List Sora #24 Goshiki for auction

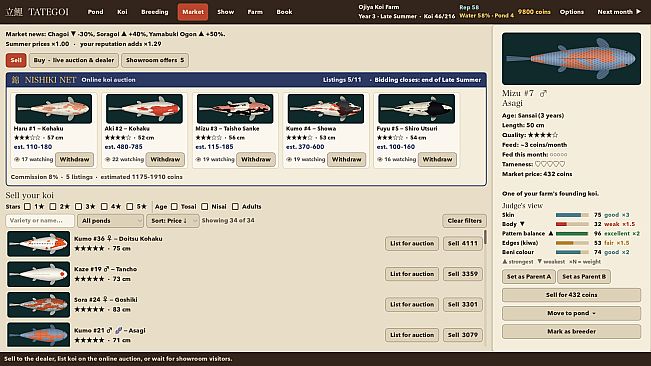point(412,305)
